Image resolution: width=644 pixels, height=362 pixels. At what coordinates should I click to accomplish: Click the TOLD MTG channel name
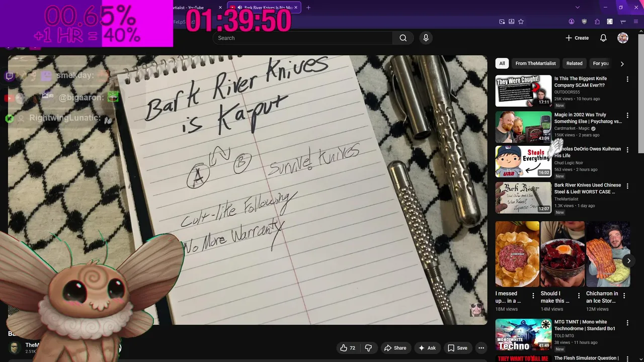[x=564, y=336]
